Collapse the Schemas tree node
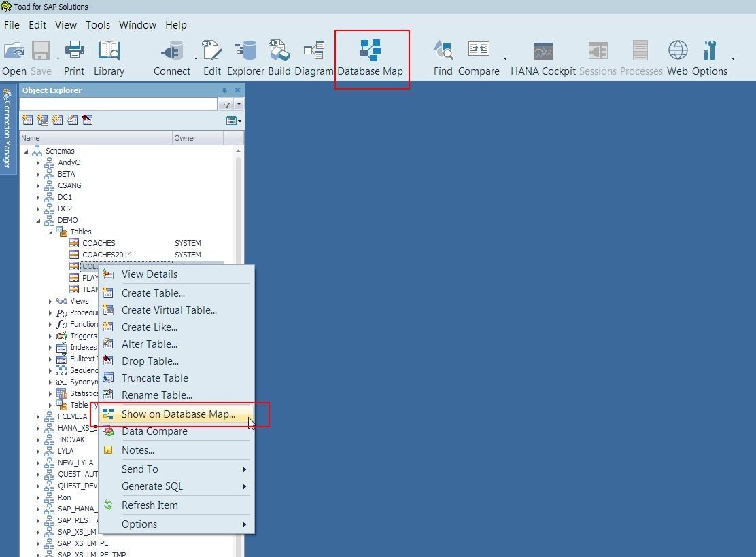The width and height of the screenshot is (756, 557). pyautogui.click(x=26, y=151)
